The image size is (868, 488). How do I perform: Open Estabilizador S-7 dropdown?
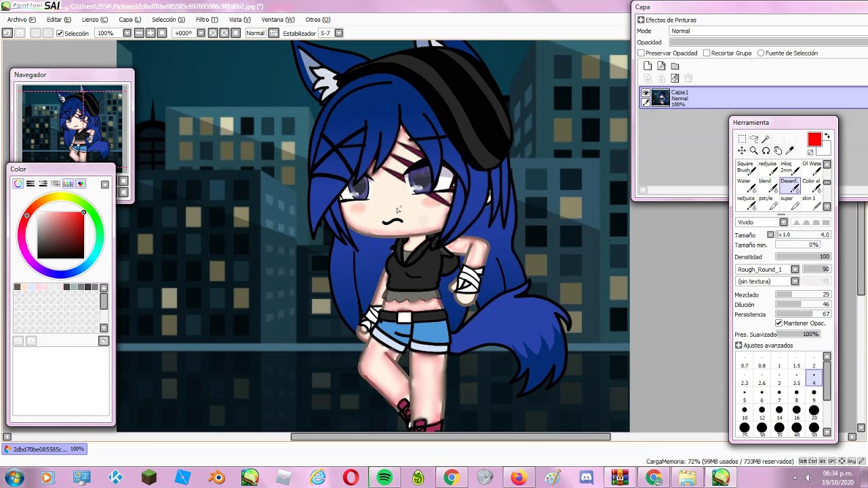[339, 33]
